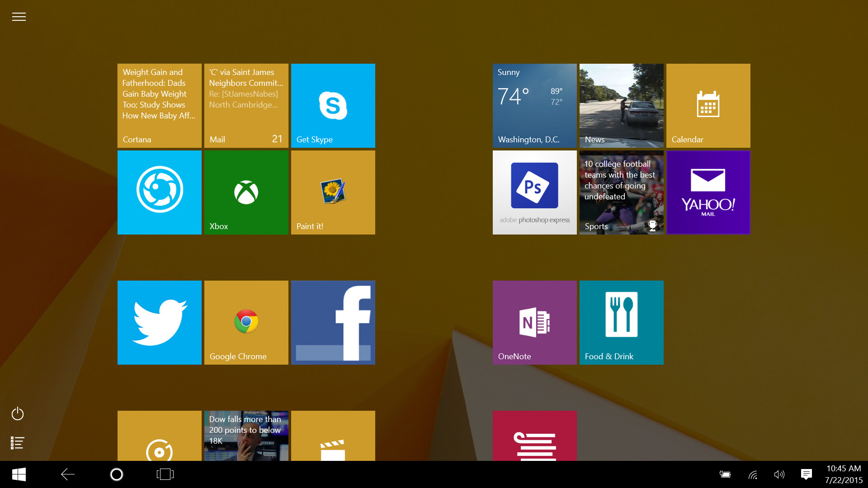This screenshot has width=868, height=488.
Task: Open the Mail tile showing 21 messages
Action: 246,106
